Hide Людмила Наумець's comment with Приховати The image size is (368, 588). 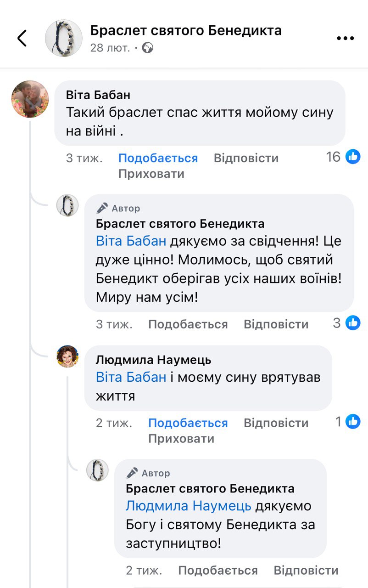(181, 438)
